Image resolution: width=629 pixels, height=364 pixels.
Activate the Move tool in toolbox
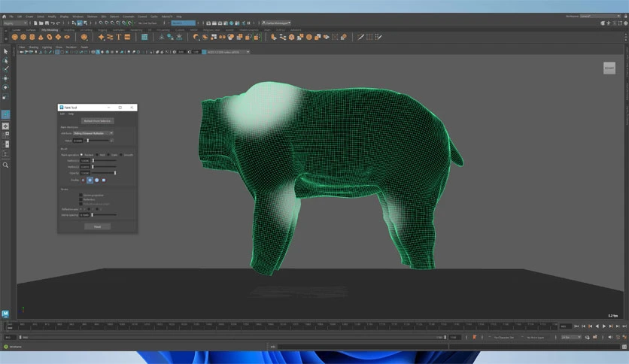tap(5, 78)
